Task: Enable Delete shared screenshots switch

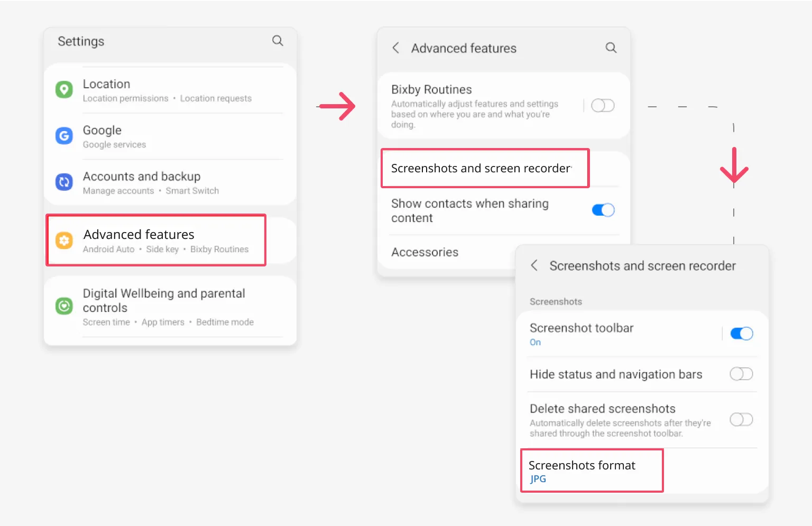Action: pyautogui.click(x=741, y=419)
